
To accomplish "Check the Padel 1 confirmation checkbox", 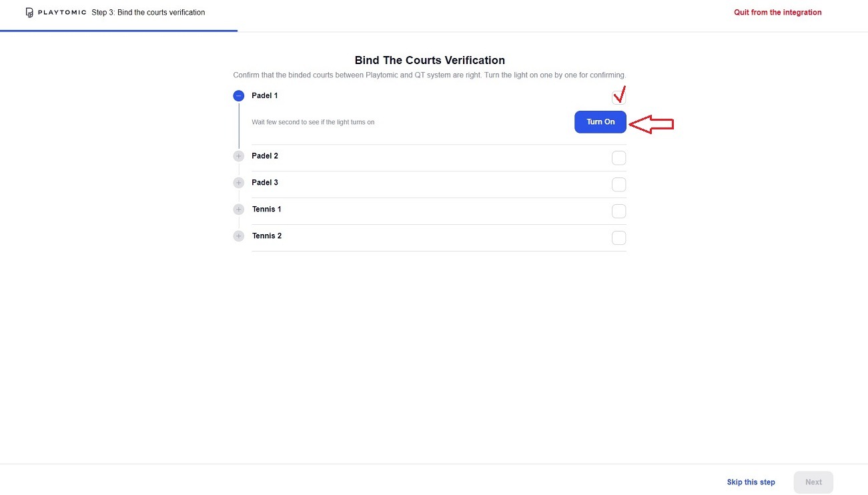I will [618, 97].
